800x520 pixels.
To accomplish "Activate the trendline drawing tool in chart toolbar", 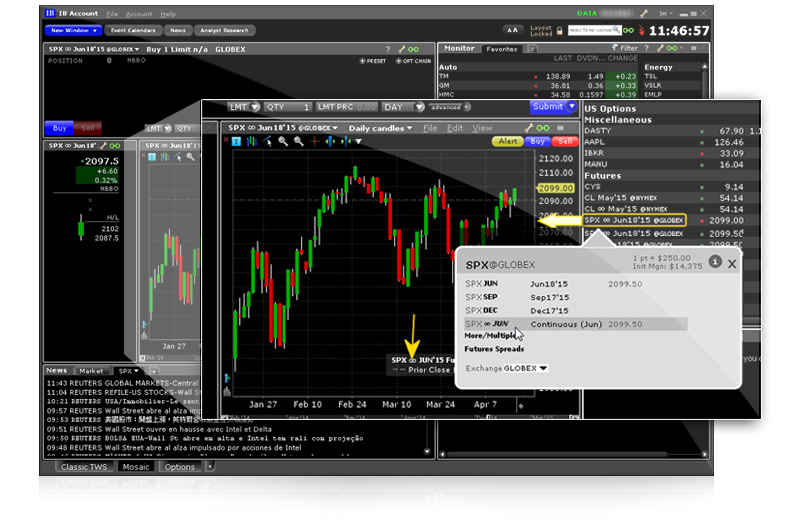I will (x=267, y=141).
